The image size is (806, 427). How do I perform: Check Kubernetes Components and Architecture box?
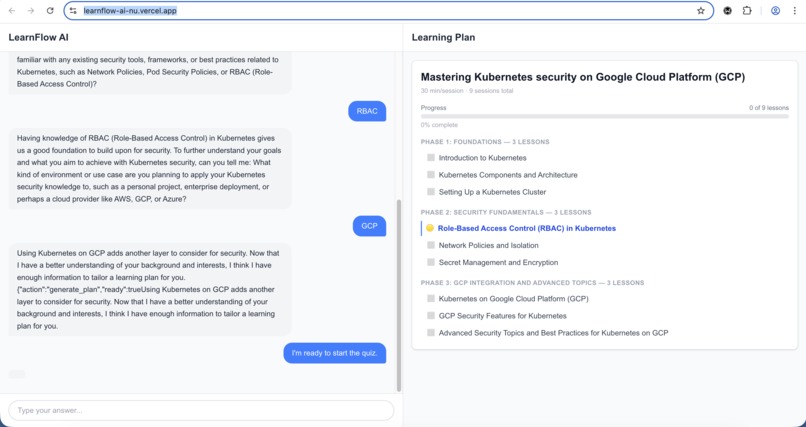pyautogui.click(x=431, y=175)
